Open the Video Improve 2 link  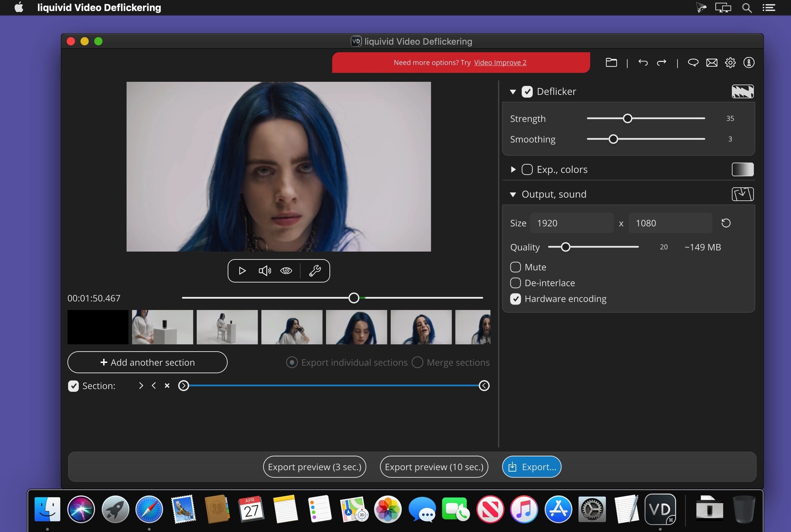[500, 63]
